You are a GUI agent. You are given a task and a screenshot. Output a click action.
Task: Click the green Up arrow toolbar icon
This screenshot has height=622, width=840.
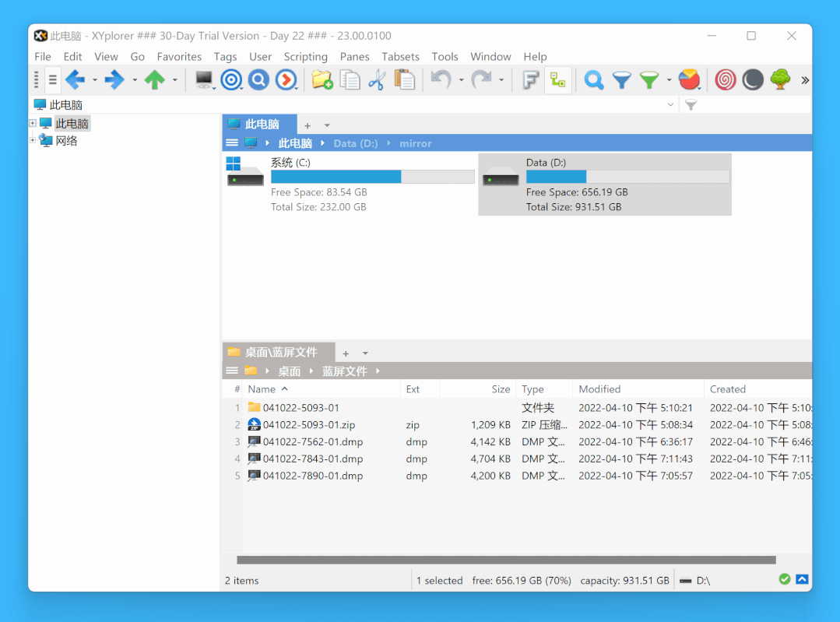(x=155, y=80)
